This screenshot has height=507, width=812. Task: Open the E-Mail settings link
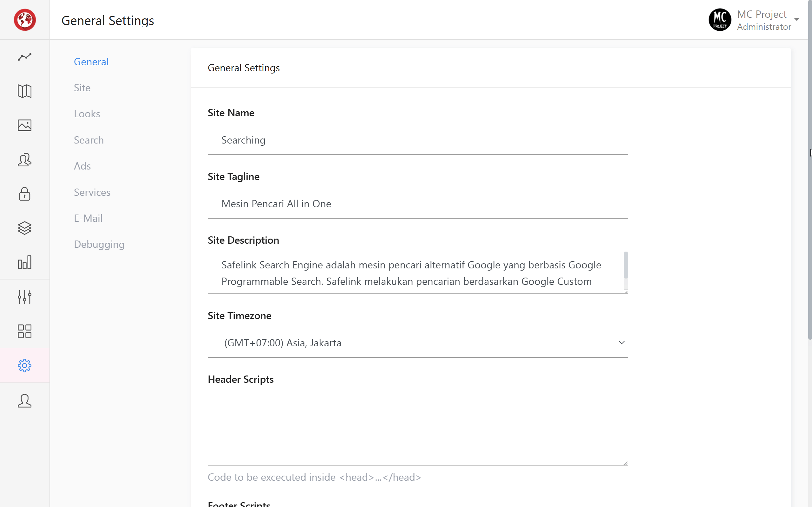tap(88, 218)
